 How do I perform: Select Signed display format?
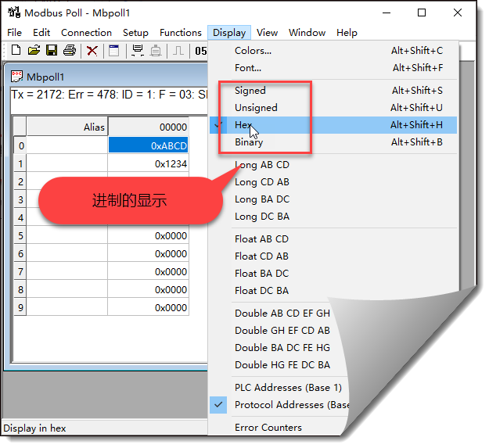pos(333,91)
